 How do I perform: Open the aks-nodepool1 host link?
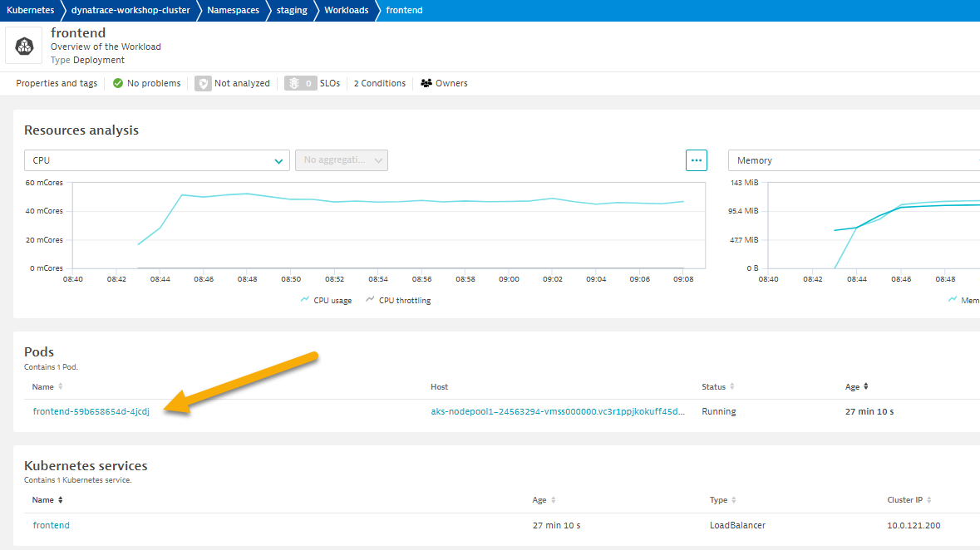pyautogui.click(x=557, y=412)
